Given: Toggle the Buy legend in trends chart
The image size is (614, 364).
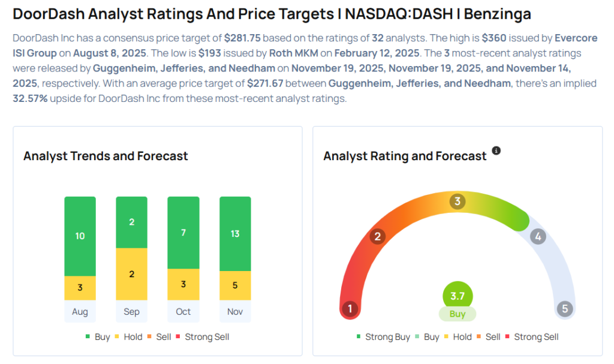Looking at the screenshot, I should pos(98,337).
